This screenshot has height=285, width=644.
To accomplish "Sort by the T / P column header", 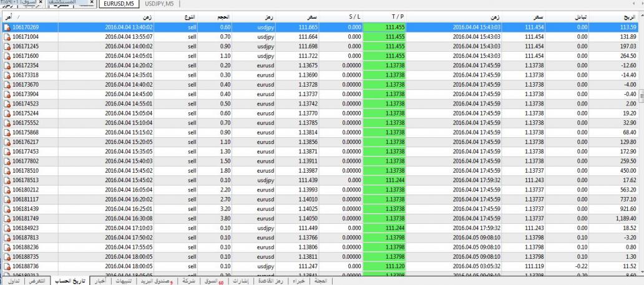I will click(384, 17).
